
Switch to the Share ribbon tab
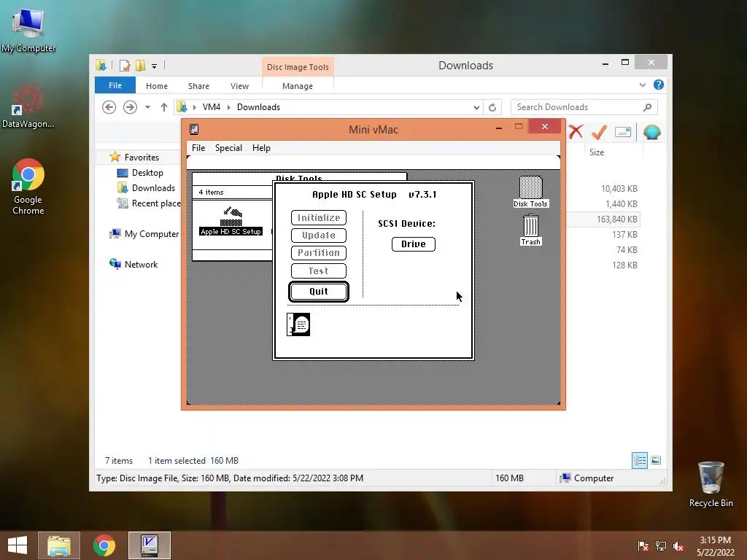198,86
